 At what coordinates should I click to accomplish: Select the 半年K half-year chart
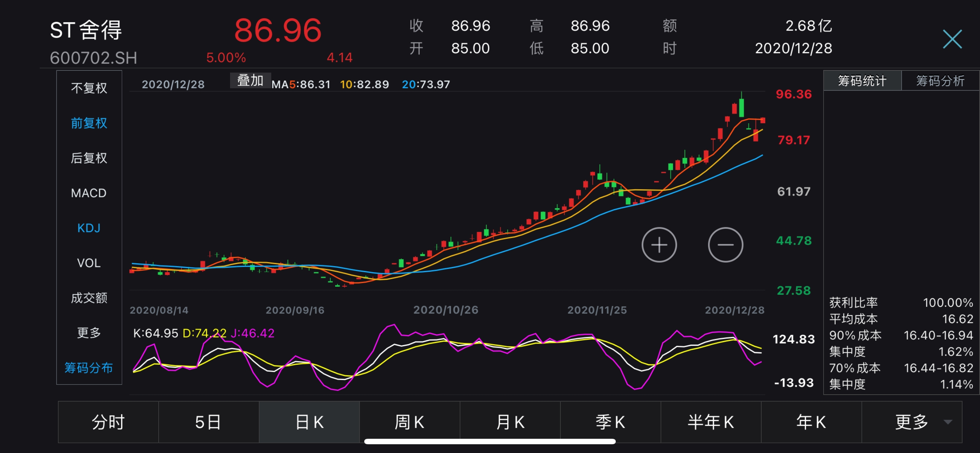(711, 422)
